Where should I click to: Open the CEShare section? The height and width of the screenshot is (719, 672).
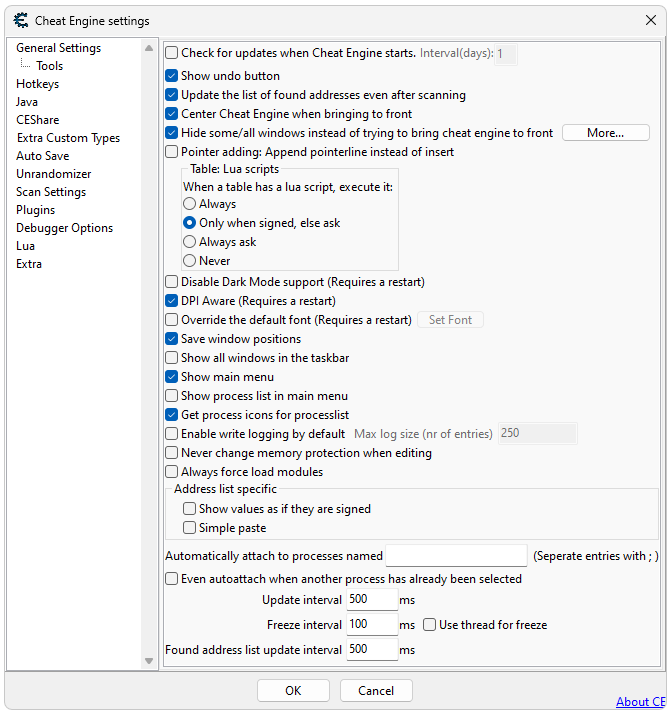[x=38, y=120]
